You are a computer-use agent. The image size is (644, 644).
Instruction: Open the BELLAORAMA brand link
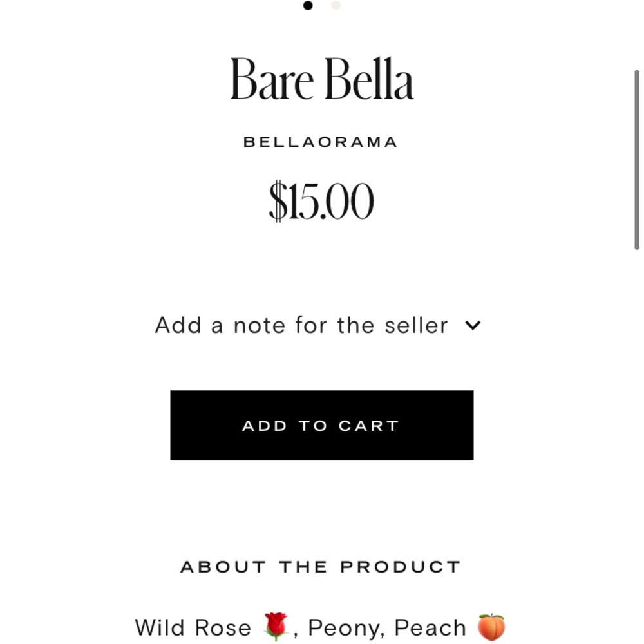click(x=320, y=142)
